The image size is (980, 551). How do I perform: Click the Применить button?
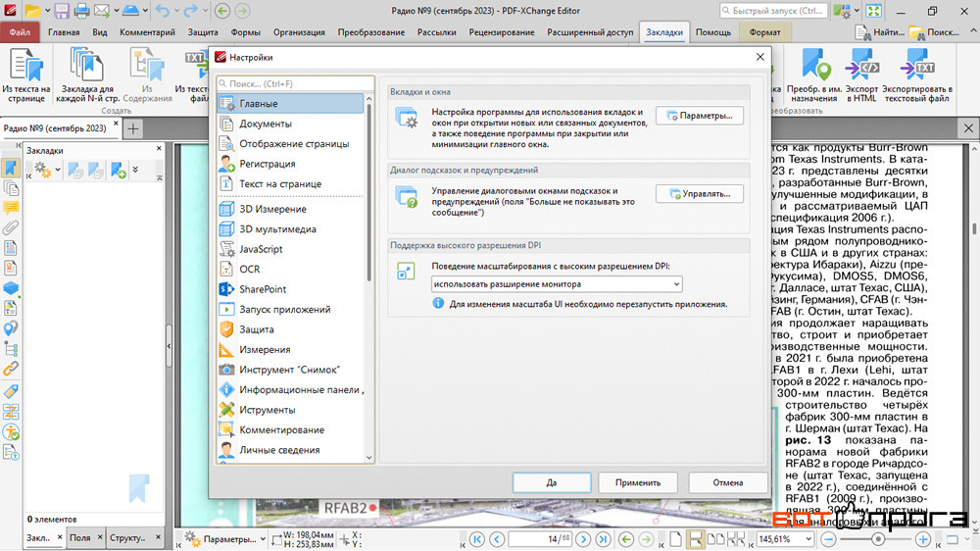638,482
